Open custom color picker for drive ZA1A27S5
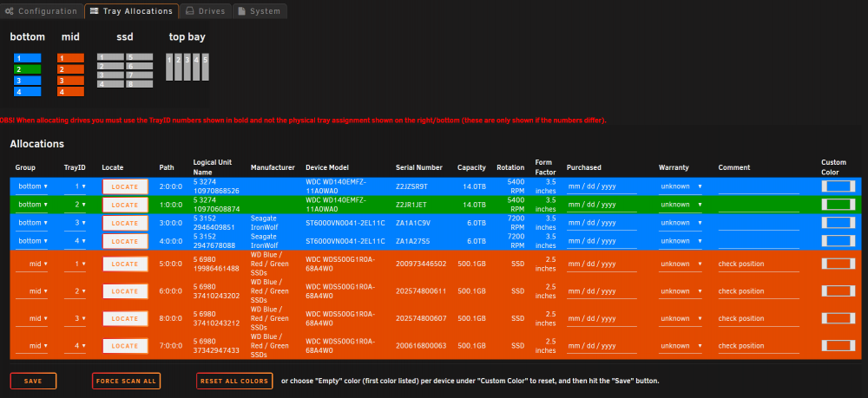Image resolution: width=868 pixels, height=398 pixels. 838,241
